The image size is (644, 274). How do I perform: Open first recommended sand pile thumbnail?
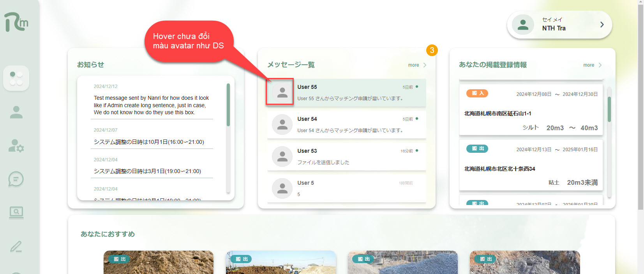(158, 262)
